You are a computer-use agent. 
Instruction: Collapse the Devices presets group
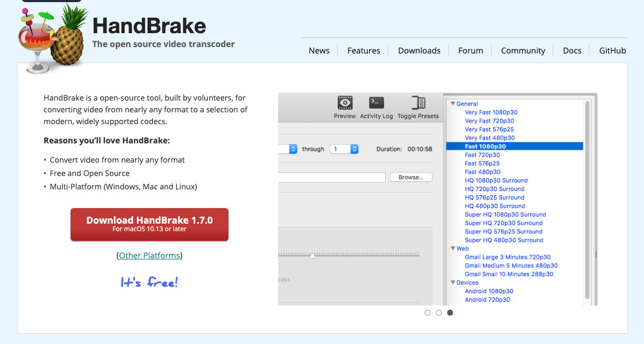(454, 282)
